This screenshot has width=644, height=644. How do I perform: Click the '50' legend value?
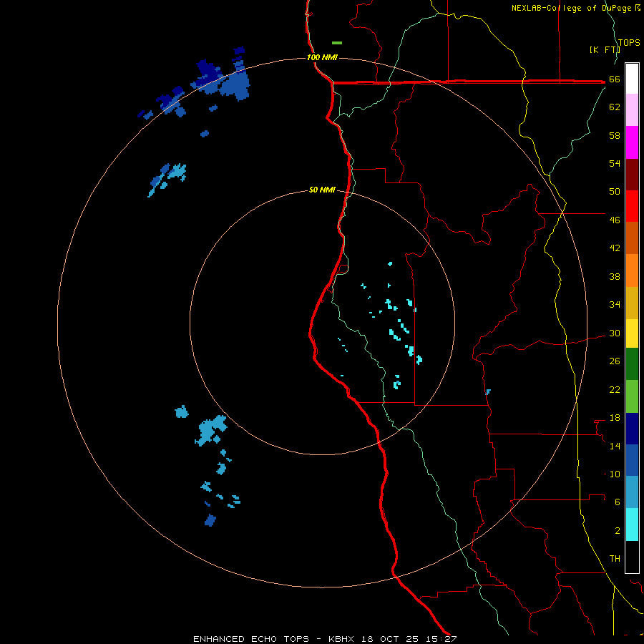click(x=615, y=192)
